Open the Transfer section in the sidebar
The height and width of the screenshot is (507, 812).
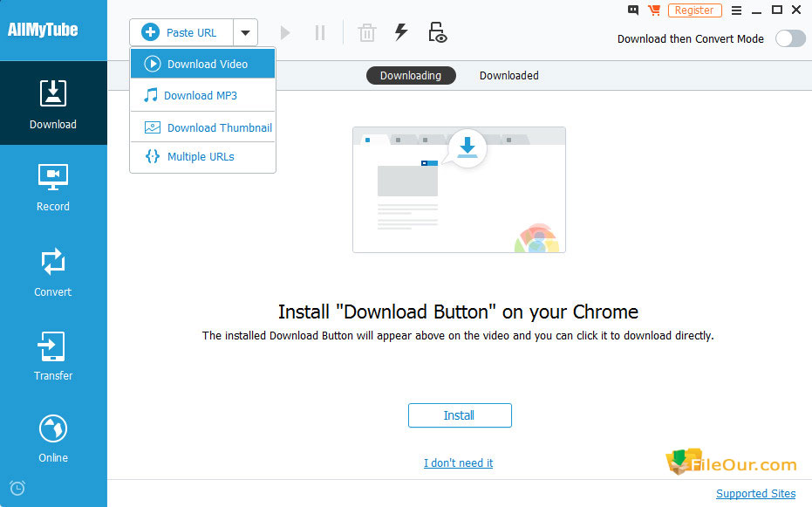click(53, 356)
